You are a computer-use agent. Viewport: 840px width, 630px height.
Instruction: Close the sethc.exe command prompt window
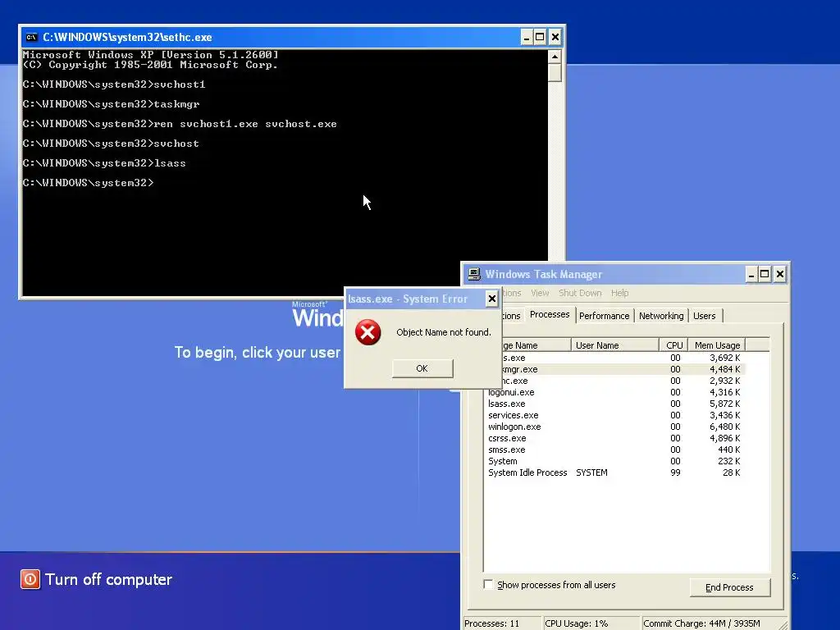pos(555,37)
